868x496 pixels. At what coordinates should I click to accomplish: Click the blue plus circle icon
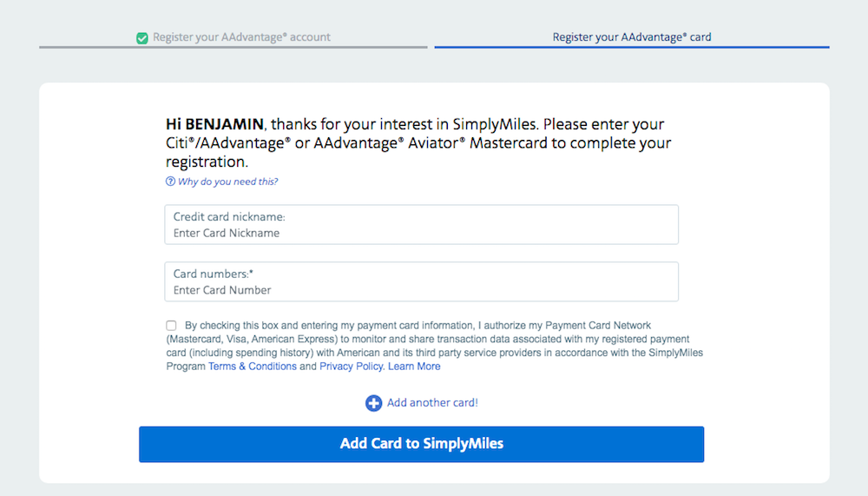pyautogui.click(x=373, y=403)
